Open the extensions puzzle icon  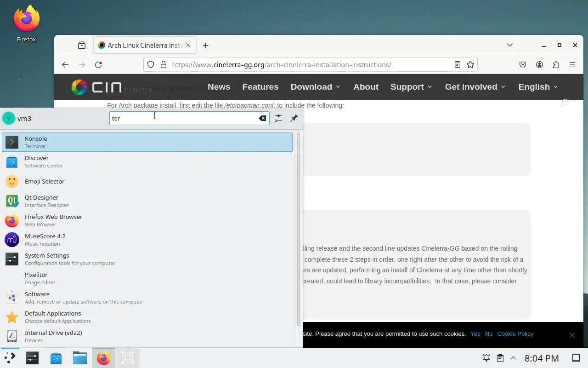[x=556, y=65]
